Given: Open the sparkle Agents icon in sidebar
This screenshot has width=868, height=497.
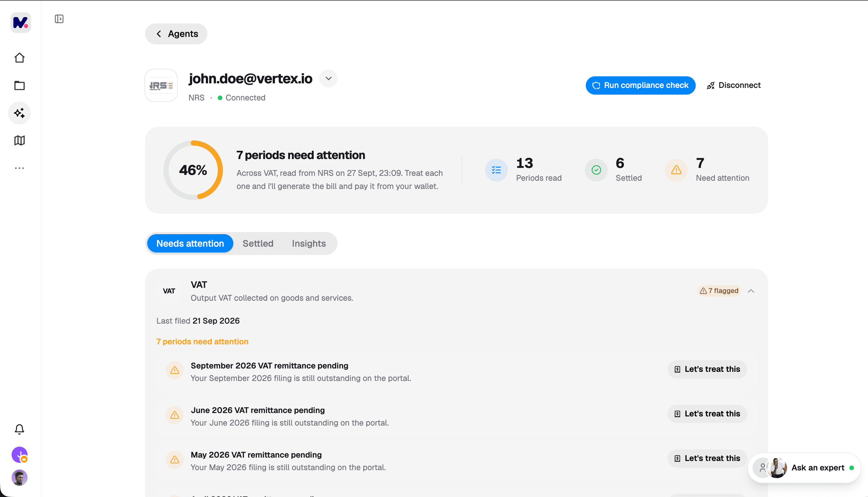Looking at the screenshot, I should coord(20,113).
